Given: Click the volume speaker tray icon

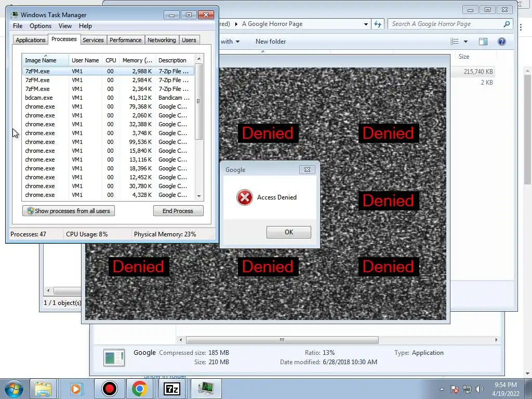Looking at the screenshot, I should [x=480, y=389].
